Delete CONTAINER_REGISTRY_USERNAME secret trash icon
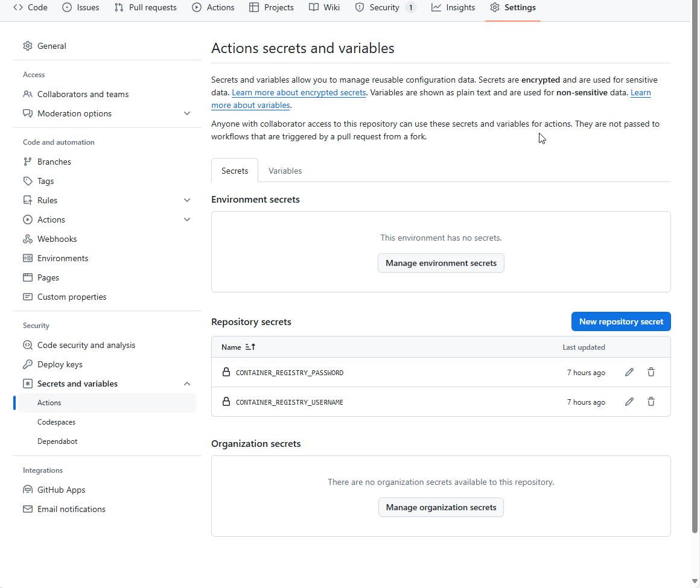 [x=651, y=402]
